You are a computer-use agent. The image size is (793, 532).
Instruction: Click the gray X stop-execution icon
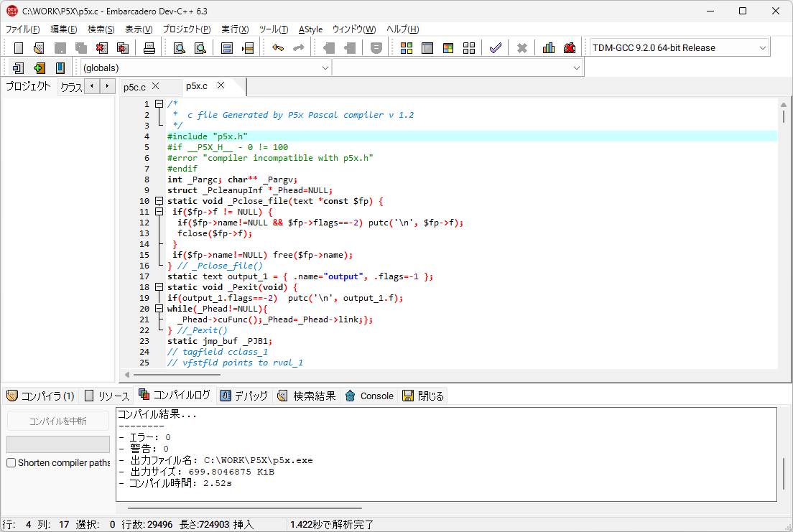click(x=522, y=48)
